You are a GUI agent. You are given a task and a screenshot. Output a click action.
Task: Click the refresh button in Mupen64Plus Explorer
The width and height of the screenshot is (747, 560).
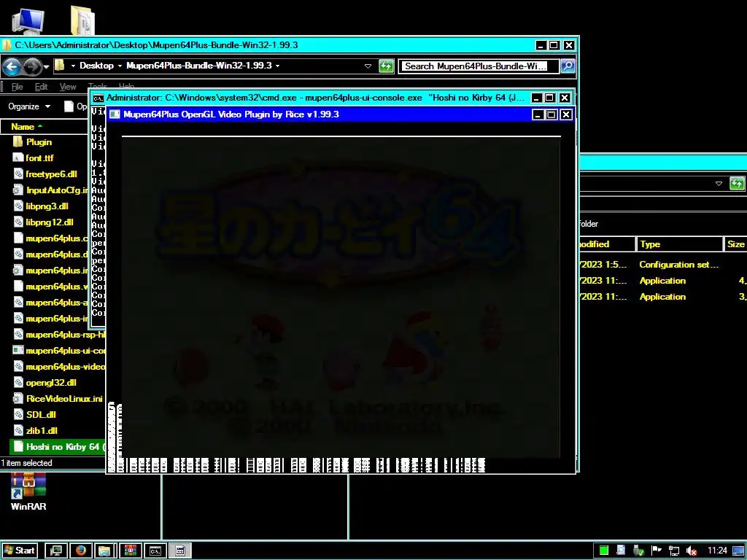click(x=386, y=66)
